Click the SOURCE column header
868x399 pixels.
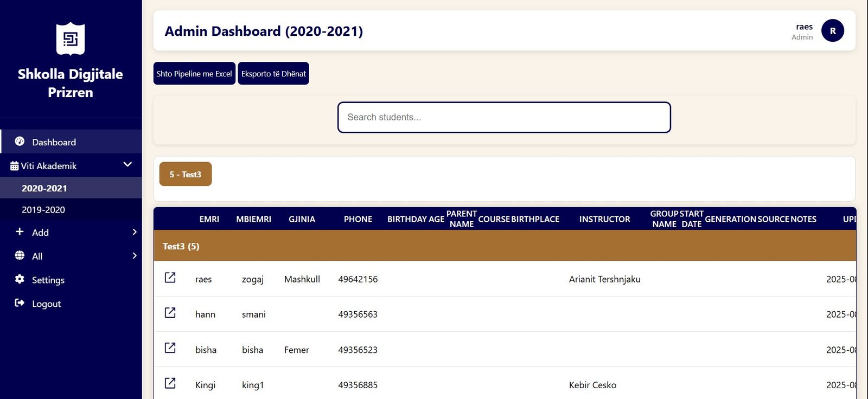coord(774,219)
